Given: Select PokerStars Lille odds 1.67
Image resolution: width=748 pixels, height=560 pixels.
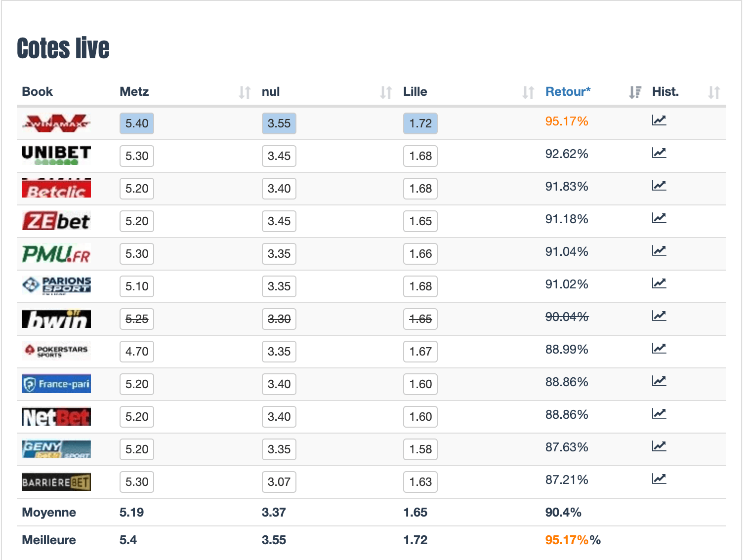Looking at the screenshot, I should [x=420, y=352].
